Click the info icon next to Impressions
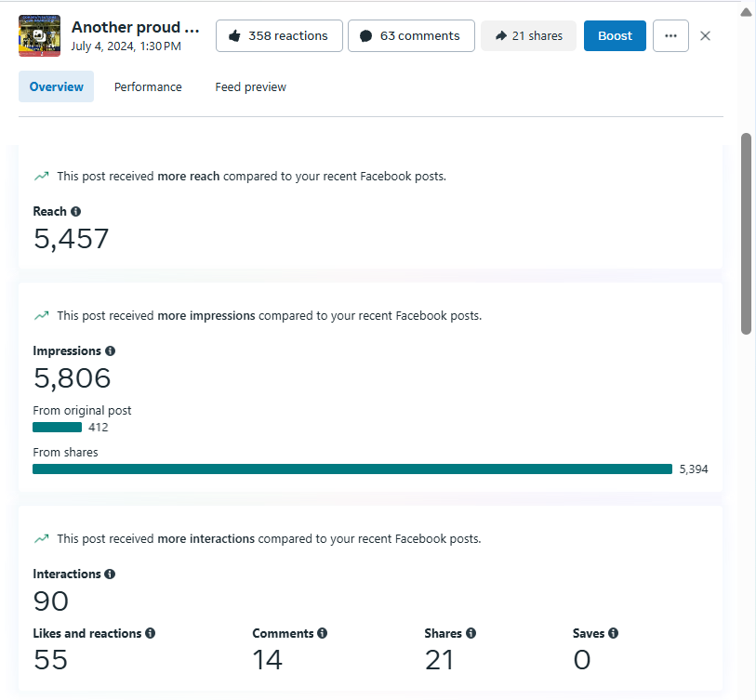The width and height of the screenshot is (756, 700). coord(110,351)
